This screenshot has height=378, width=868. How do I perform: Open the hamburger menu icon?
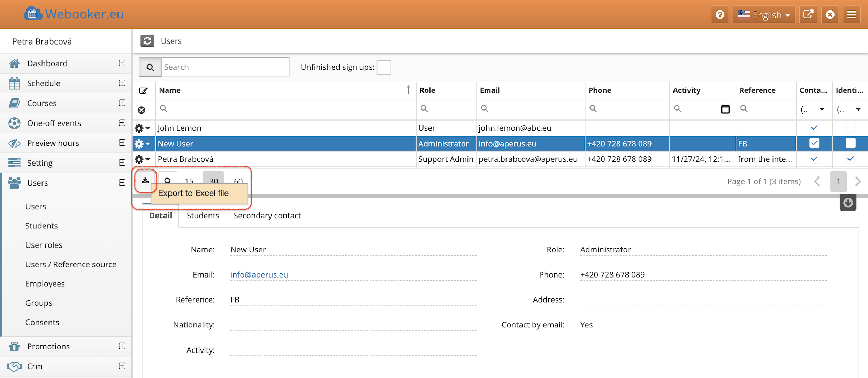[852, 15]
